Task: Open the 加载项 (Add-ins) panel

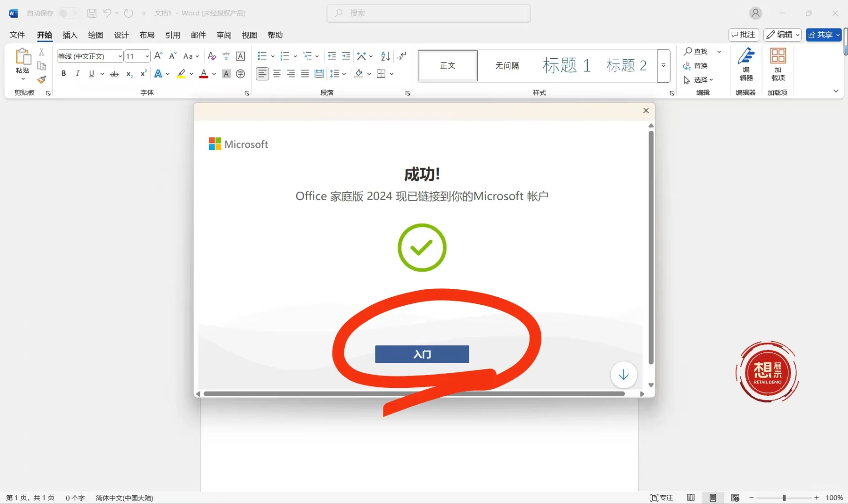Action: [778, 65]
